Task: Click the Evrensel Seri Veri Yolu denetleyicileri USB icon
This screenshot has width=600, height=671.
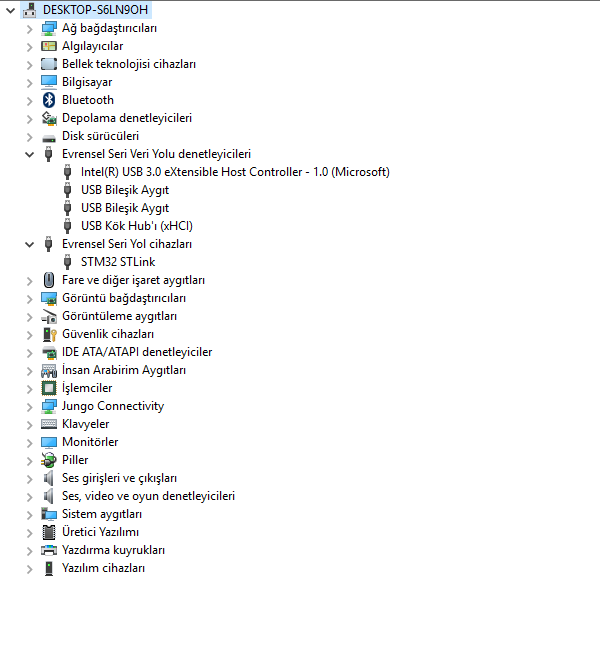Action: pyautogui.click(x=49, y=154)
